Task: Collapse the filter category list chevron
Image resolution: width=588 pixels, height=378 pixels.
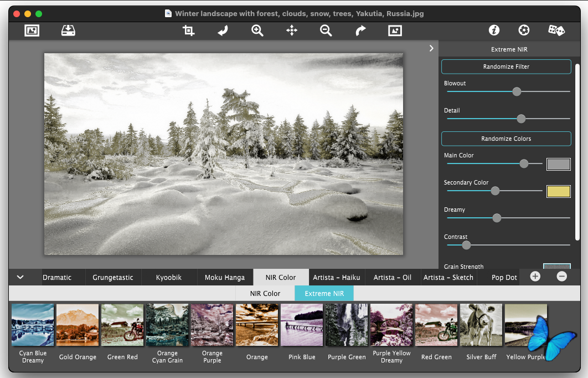Action: tap(20, 277)
